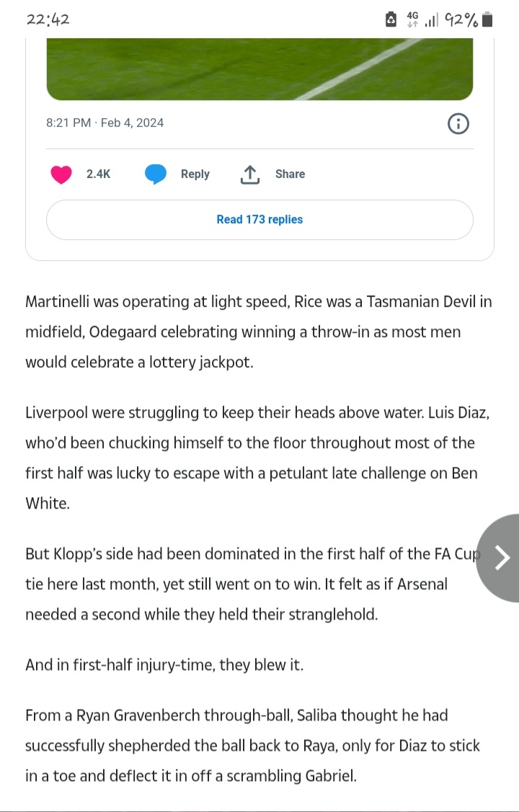Tap the battery icon in status bar

[x=487, y=19]
